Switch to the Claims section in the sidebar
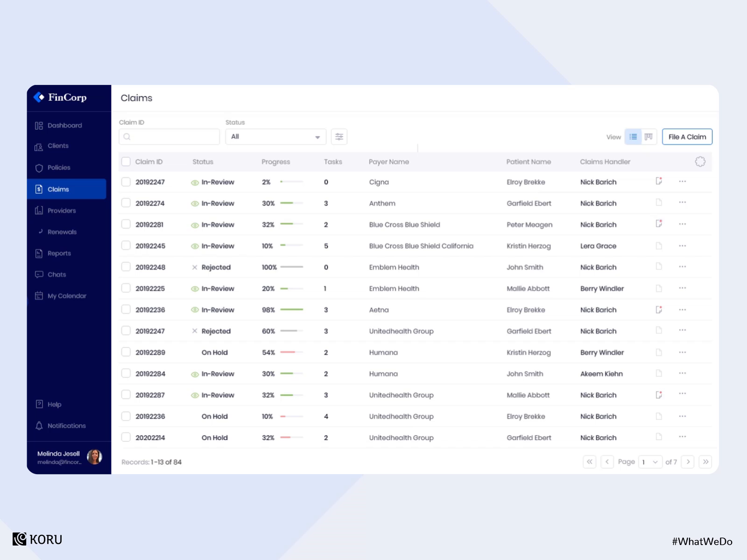747x560 pixels. 58,189
